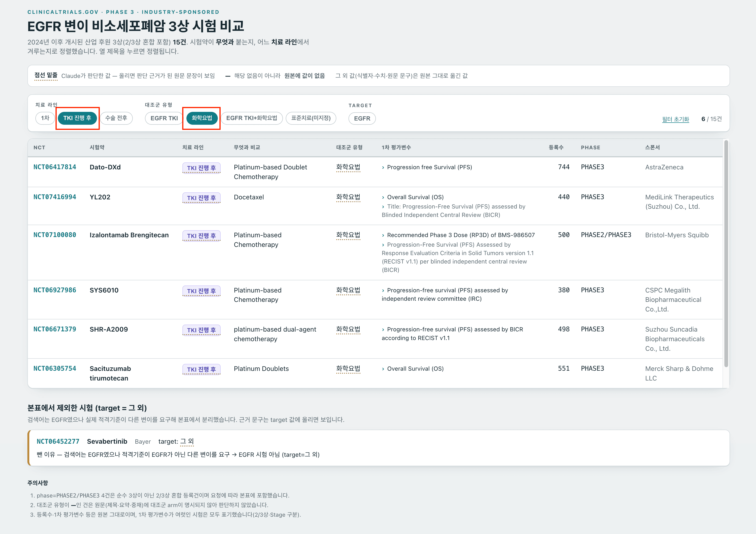Sort by the 치료 라인 column header
The height and width of the screenshot is (534, 756).
coord(193,147)
